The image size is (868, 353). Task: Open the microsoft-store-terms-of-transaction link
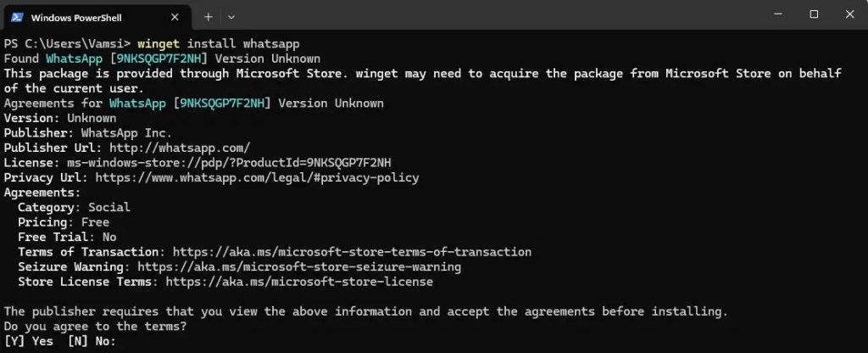click(x=352, y=252)
